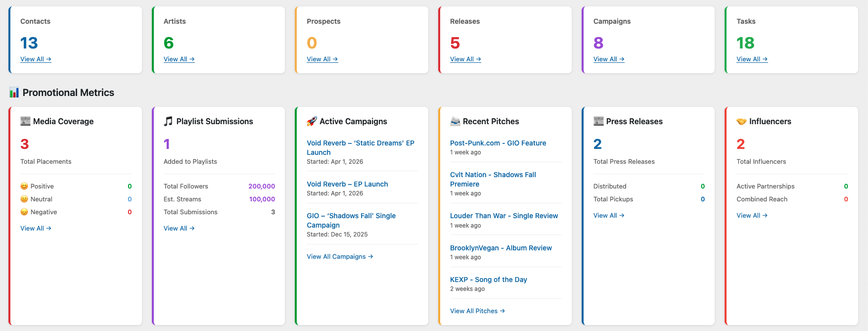868x331 pixels.
Task: Open View All under Contacts
Action: tap(36, 59)
